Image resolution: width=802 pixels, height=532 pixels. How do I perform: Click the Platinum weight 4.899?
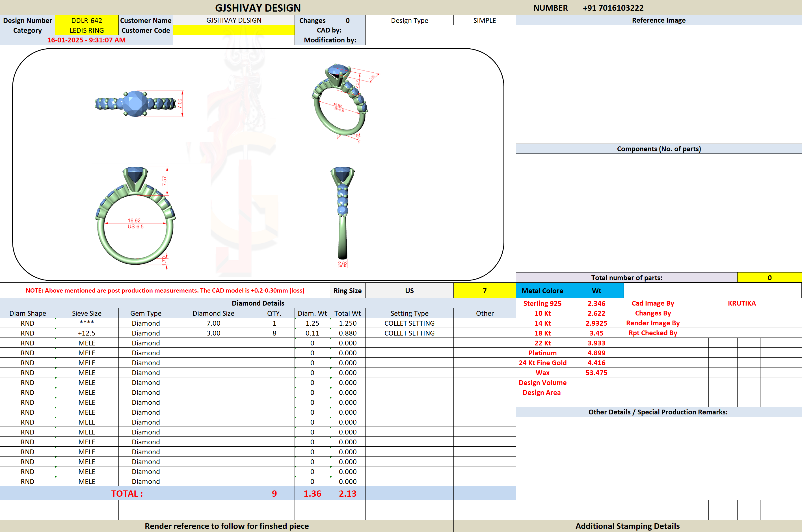point(596,353)
